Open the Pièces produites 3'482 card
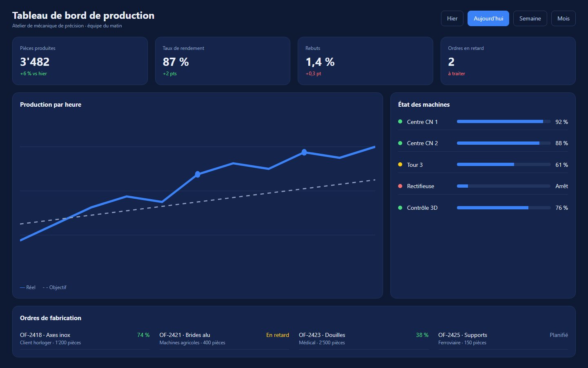The height and width of the screenshot is (368, 588). pyautogui.click(x=80, y=61)
